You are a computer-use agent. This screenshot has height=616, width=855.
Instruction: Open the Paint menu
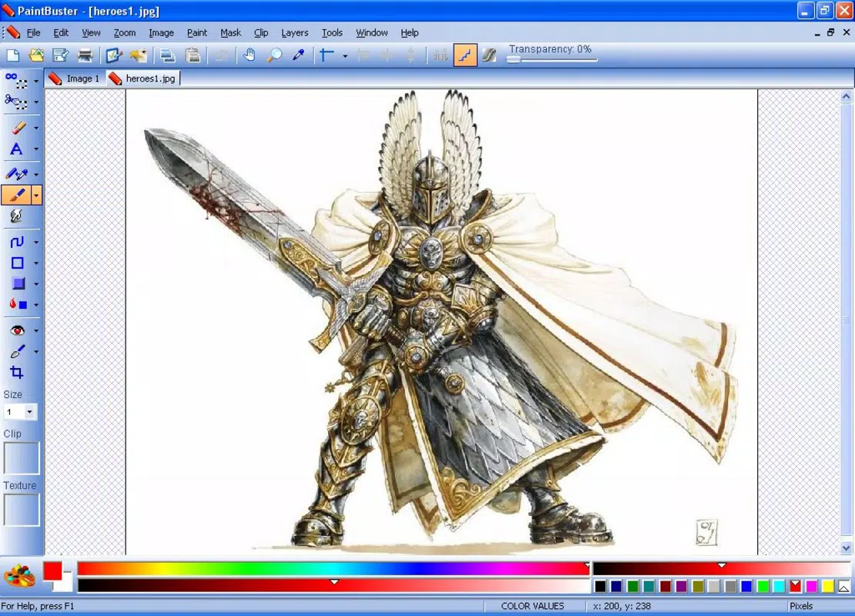click(197, 32)
